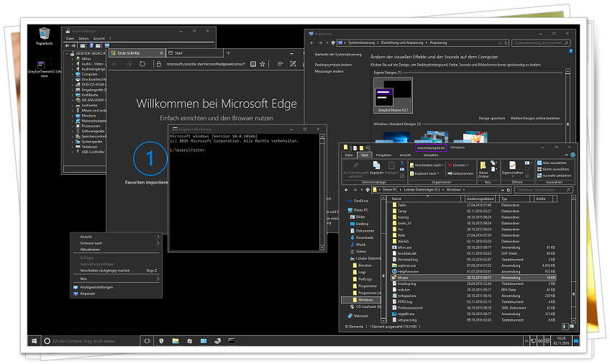Collapse DESKTOP root node in Geräte-Manager
The image size is (610, 364).
point(68,53)
